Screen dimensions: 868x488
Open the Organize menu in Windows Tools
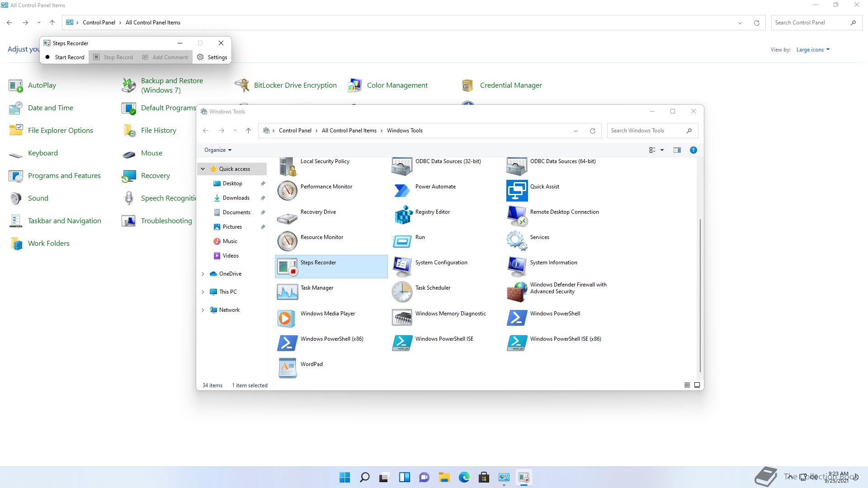(218, 150)
